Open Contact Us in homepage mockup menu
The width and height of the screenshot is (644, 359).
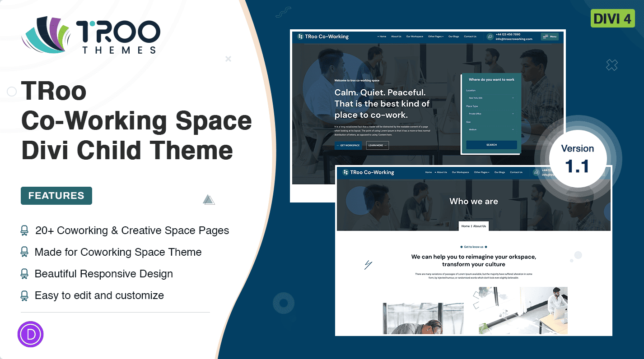point(470,37)
